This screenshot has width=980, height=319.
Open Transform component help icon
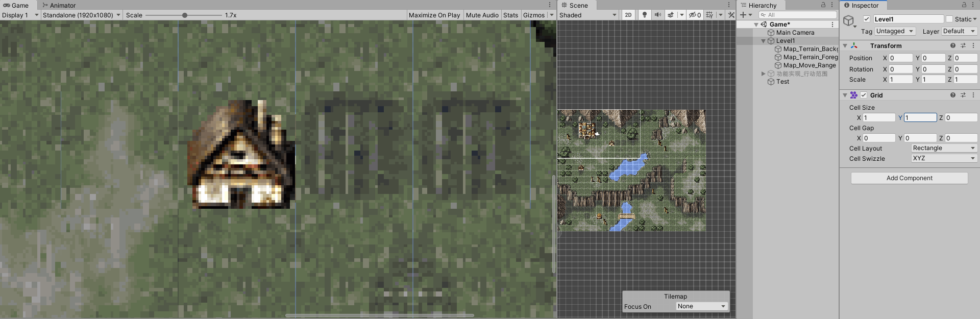click(953, 45)
